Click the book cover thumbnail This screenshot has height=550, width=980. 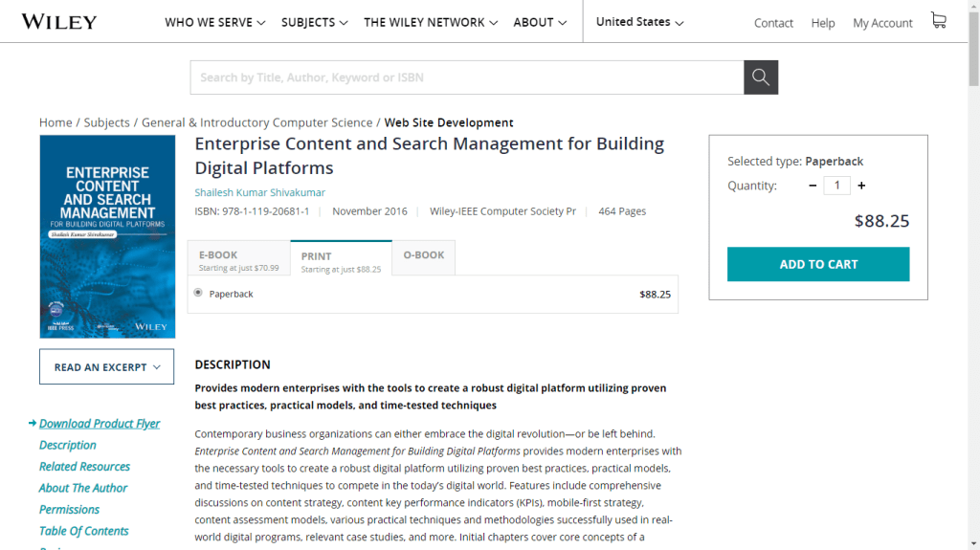pyautogui.click(x=107, y=236)
